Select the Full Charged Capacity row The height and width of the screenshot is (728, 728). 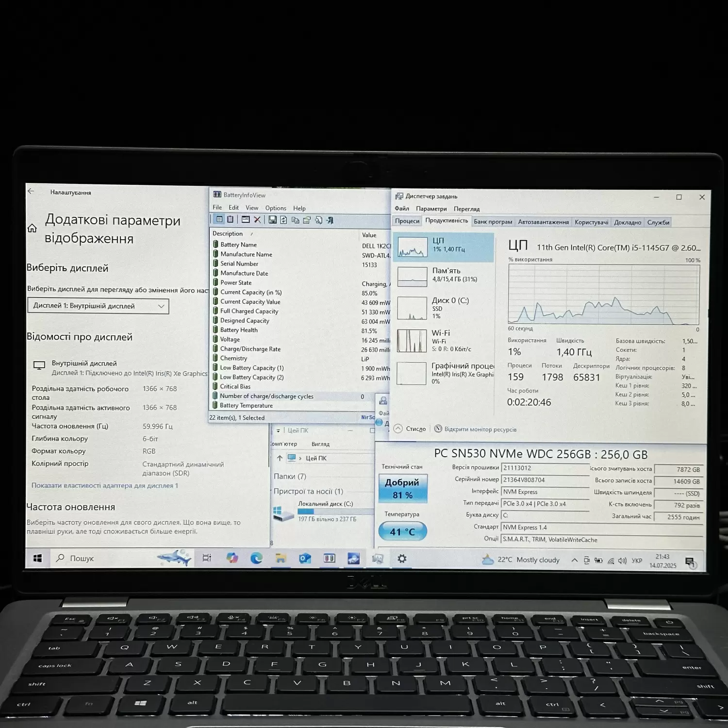tap(301, 311)
